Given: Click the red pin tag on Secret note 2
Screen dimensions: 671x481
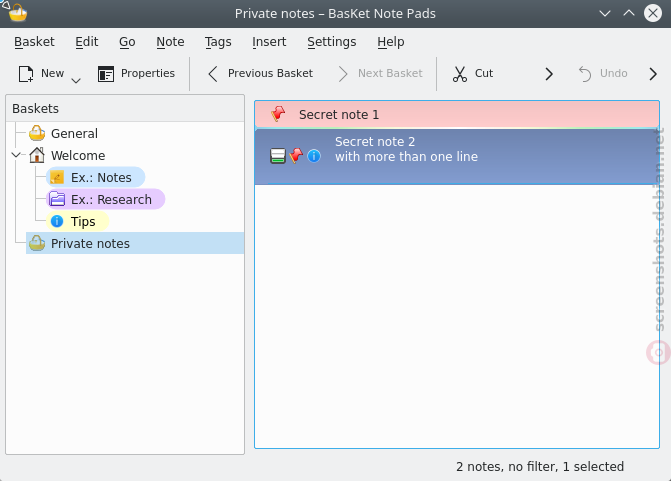Looking at the screenshot, I should coord(296,156).
